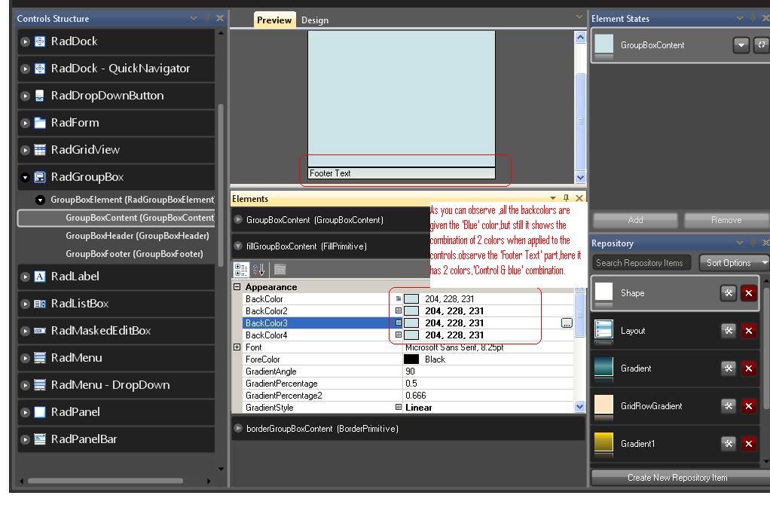The height and width of the screenshot is (532, 770).
Task: Delete the Shape repository item
Action: (748, 293)
